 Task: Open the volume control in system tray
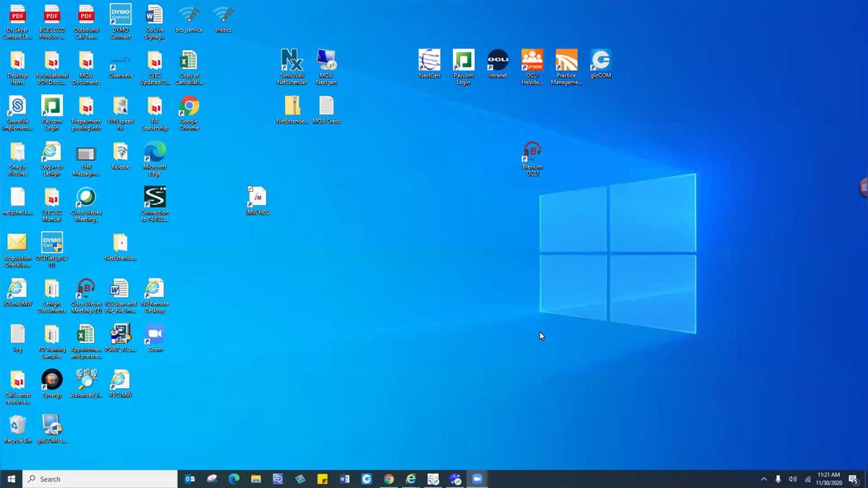pyautogui.click(x=793, y=479)
